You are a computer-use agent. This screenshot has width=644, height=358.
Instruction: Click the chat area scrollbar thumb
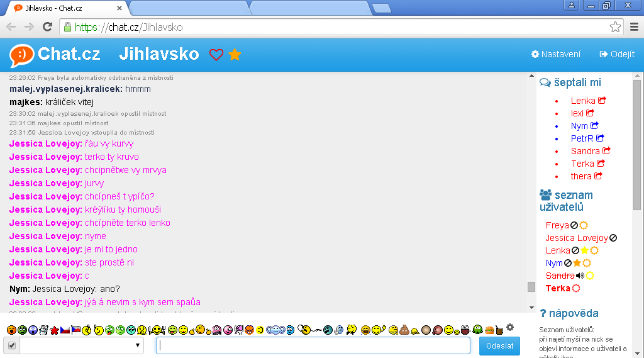pos(531,287)
